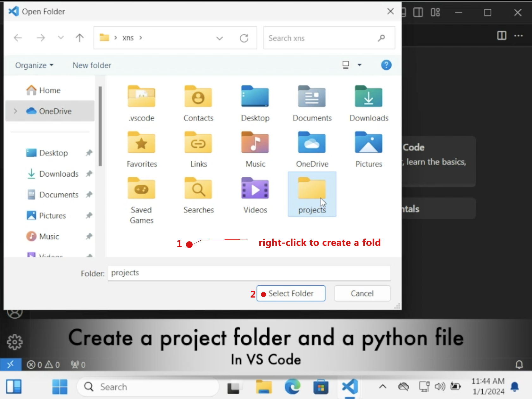Open the Windows Start menu
The image size is (532, 399).
[60, 387]
